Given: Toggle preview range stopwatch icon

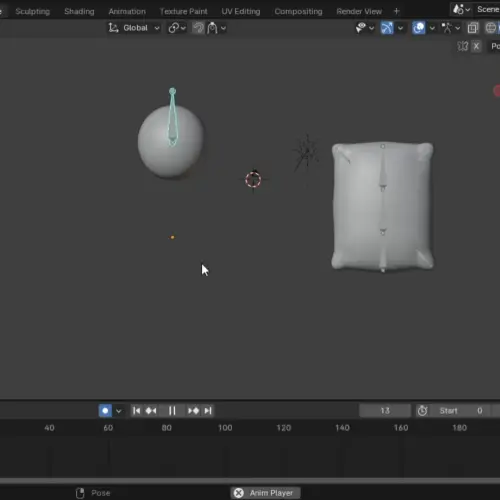Looking at the screenshot, I should [x=422, y=411].
